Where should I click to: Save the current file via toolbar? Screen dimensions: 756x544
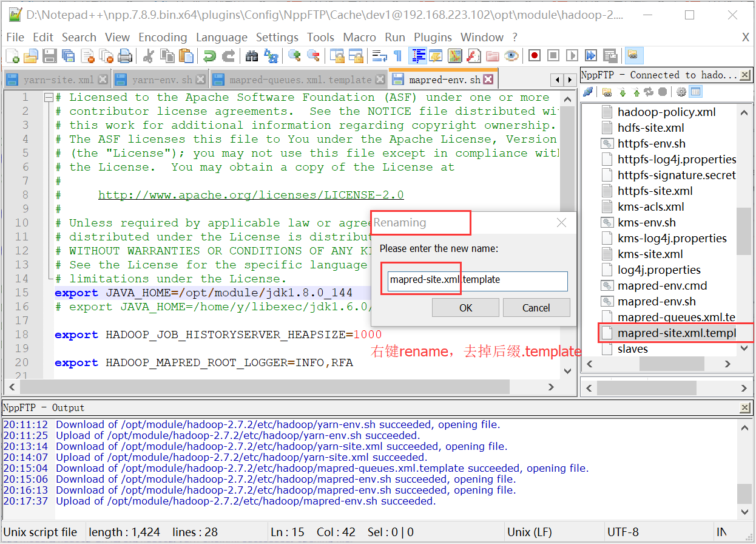pyautogui.click(x=50, y=56)
